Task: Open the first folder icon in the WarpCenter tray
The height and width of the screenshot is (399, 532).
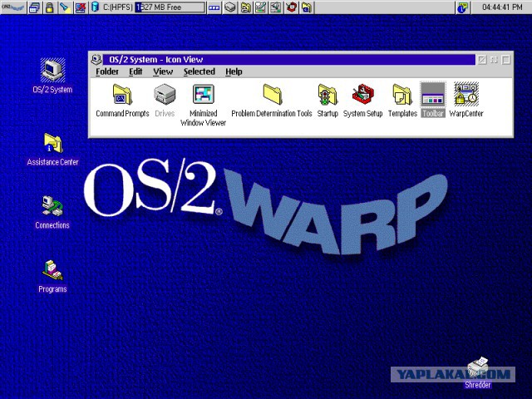Action: point(245,7)
